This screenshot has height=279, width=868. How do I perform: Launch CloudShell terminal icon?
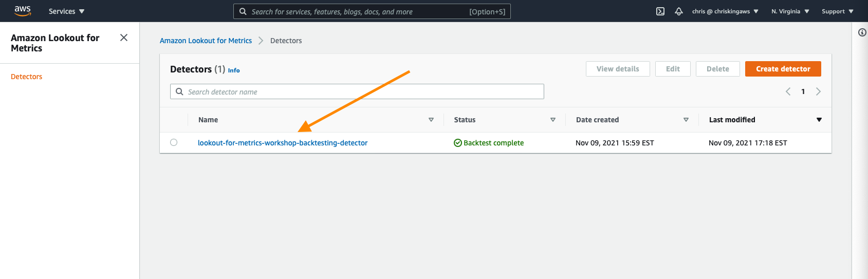click(x=660, y=11)
